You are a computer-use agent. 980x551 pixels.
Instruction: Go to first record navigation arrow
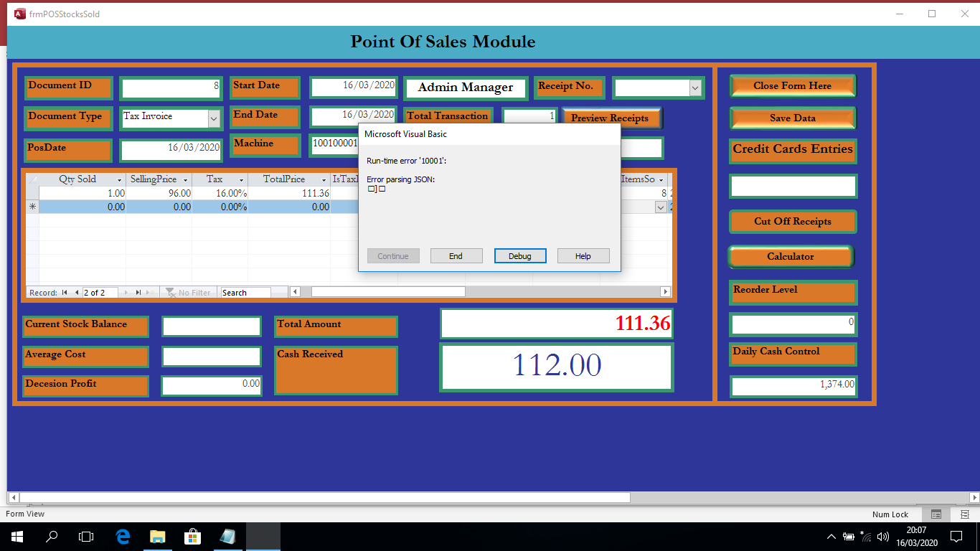[x=65, y=293]
